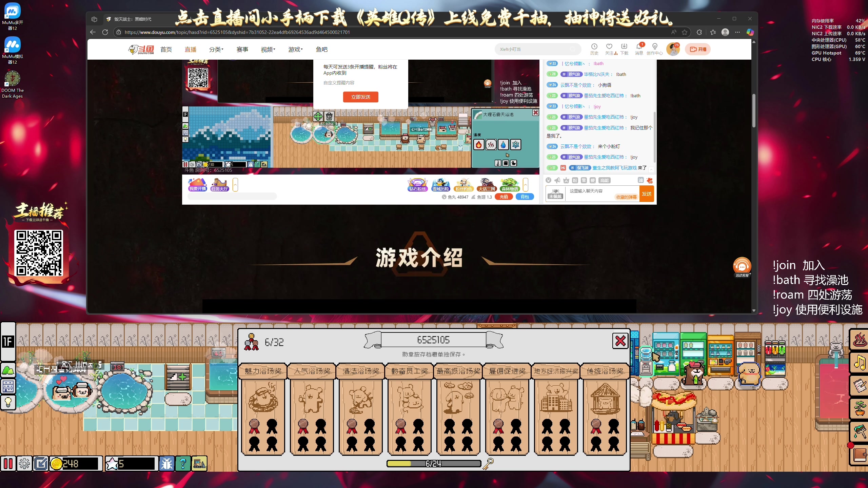Viewport: 868px width, 488px height.
Task: Open the emoji smiley in chat toolbar
Action: (x=548, y=180)
